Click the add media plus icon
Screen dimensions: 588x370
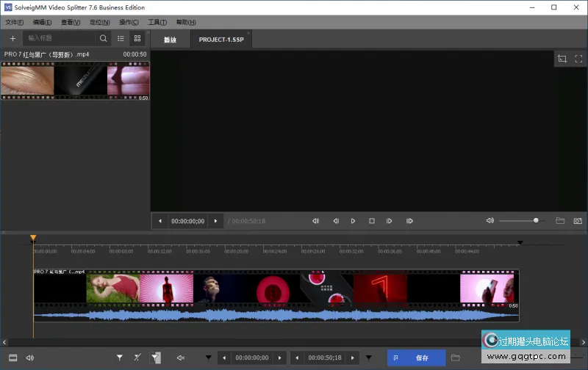12,38
